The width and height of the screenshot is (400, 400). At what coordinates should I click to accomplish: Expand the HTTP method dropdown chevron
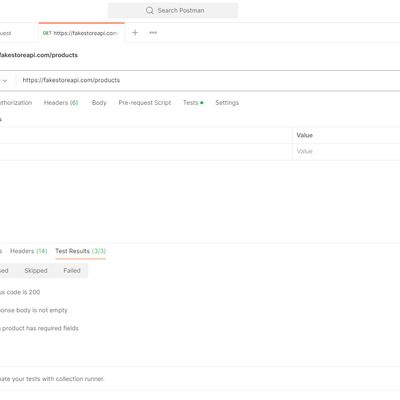point(5,80)
